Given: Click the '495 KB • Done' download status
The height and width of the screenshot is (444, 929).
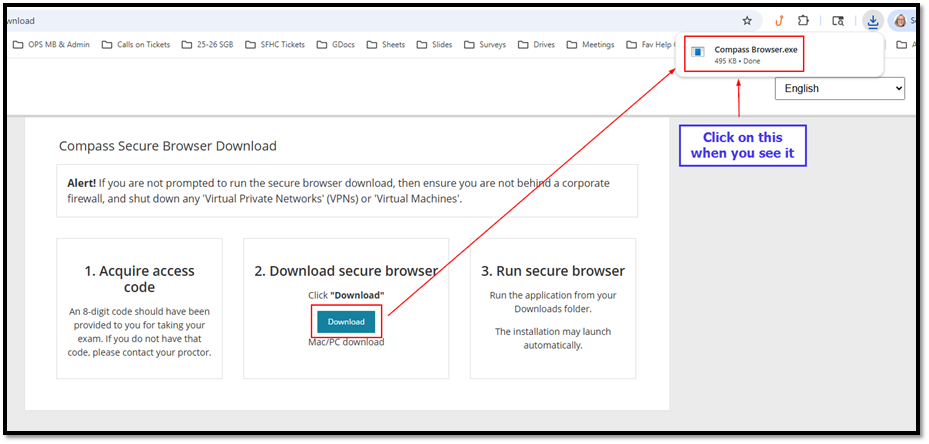Looking at the screenshot, I should [x=737, y=61].
